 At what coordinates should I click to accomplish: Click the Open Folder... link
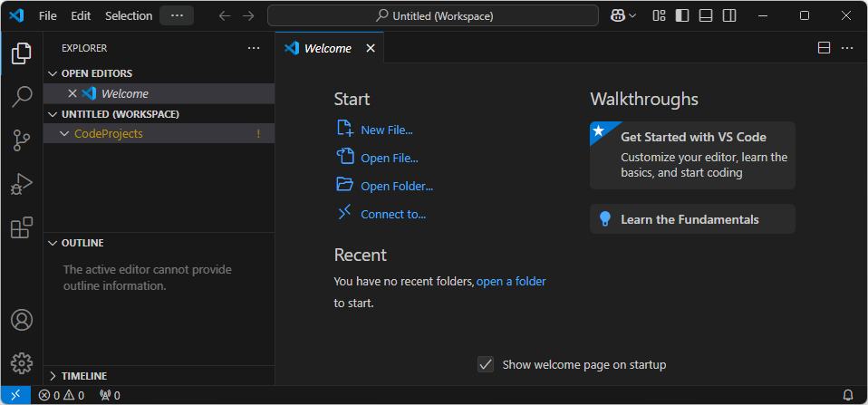pyautogui.click(x=397, y=187)
